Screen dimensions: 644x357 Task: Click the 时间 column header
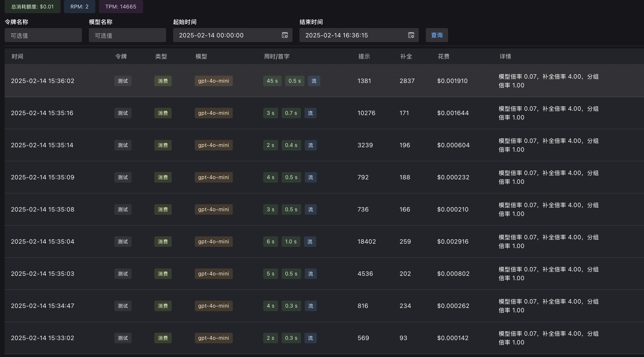(x=18, y=56)
